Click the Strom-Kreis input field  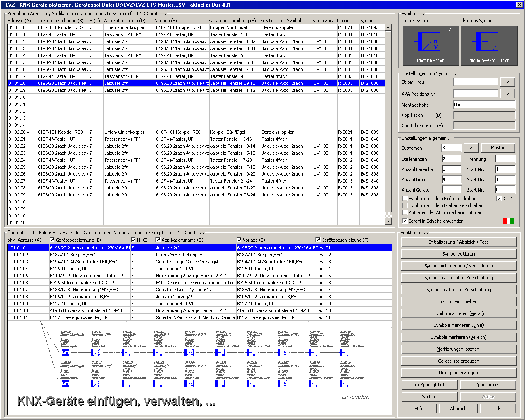(475, 82)
